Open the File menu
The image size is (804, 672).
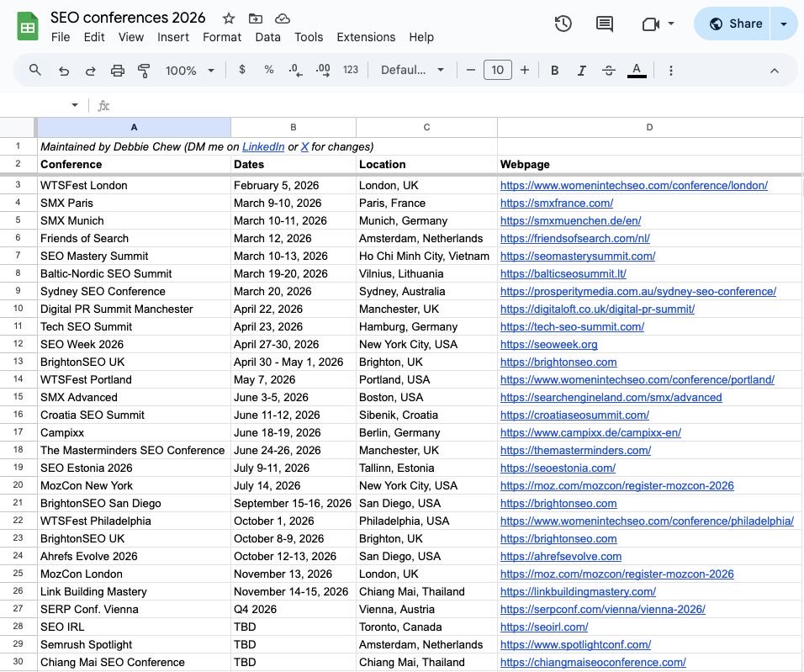coord(61,37)
